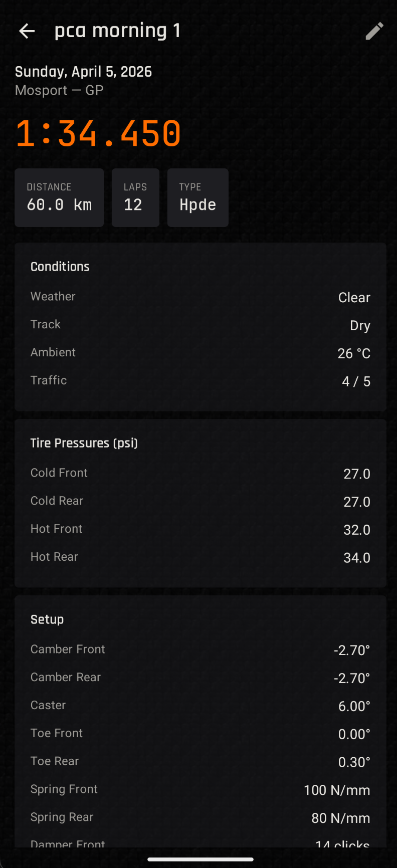Screen dimensions: 397x868
Task: Select the DISTANCE stat card
Action: pos(59,197)
